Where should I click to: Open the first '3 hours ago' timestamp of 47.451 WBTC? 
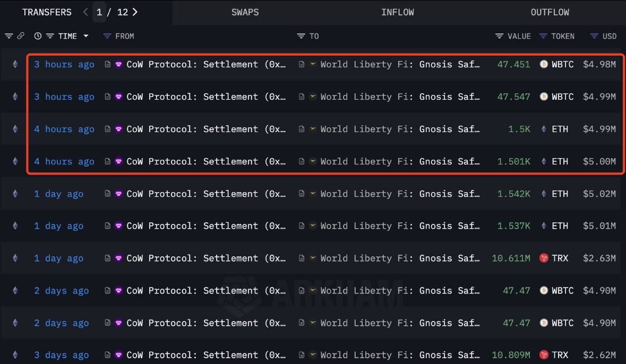pos(64,64)
